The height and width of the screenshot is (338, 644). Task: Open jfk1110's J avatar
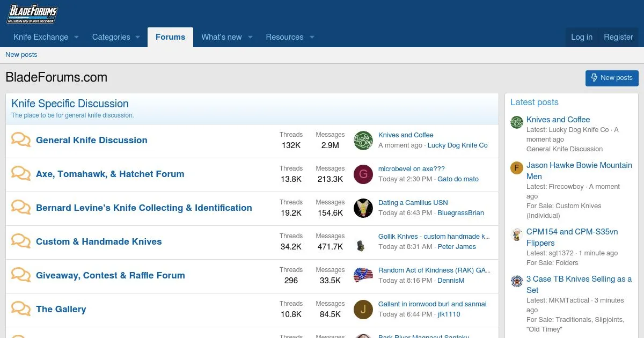pyautogui.click(x=363, y=310)
